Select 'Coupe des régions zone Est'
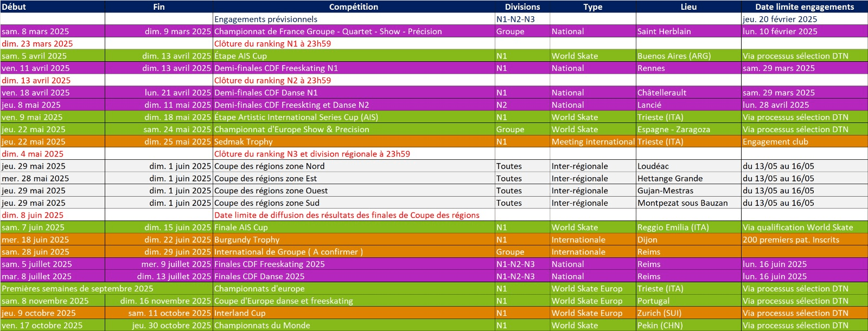868x331 pixels. point(354,178)
